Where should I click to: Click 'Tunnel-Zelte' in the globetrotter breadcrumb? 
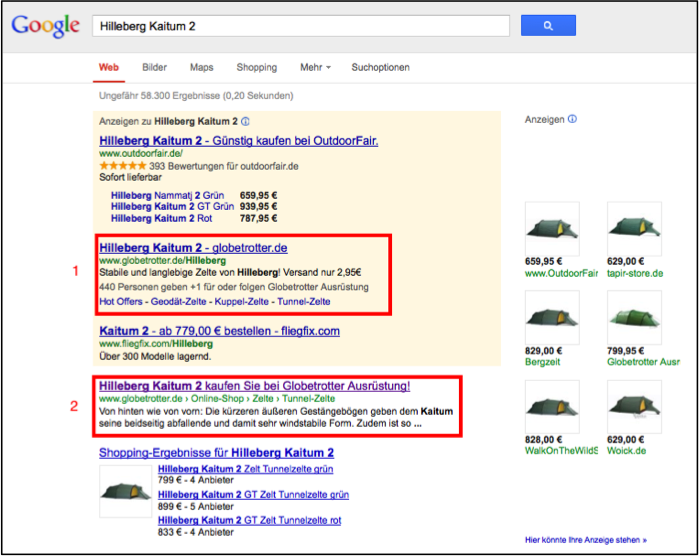(308, 399)
